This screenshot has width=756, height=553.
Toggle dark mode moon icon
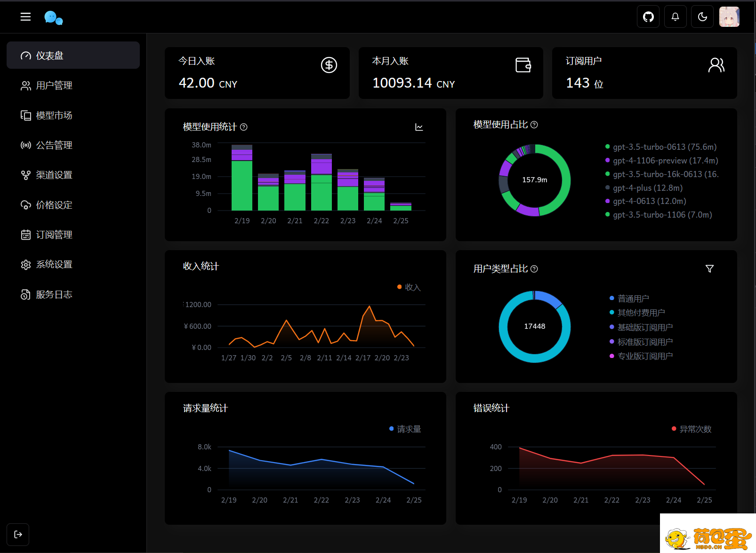[x=702, y=17]
